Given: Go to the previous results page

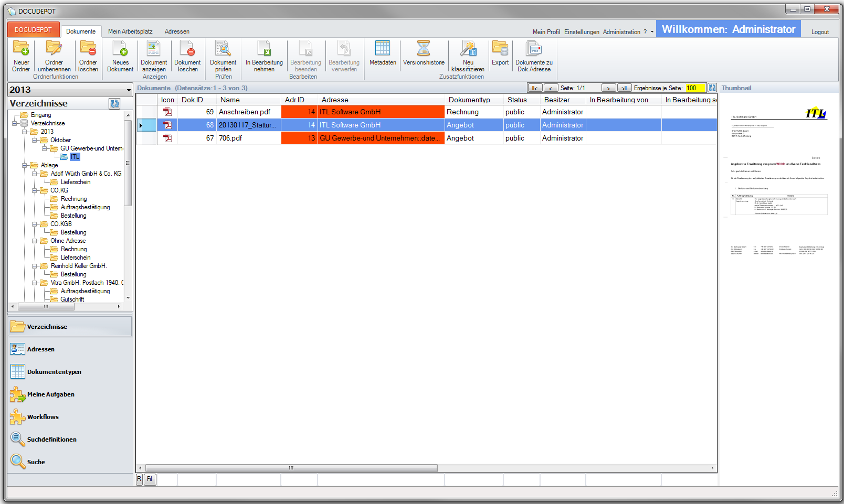Looking at the screenshot, I should tap(551, 88).
